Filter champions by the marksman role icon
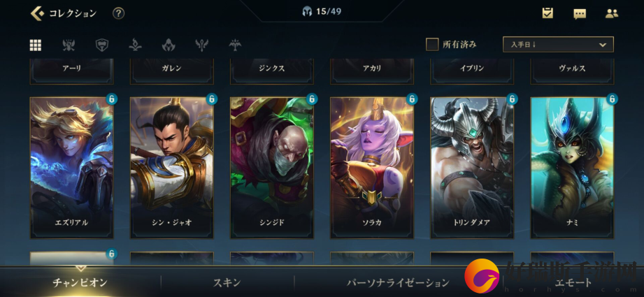The width and height of the screenshot is (644, 297). [x=235, y=45]
